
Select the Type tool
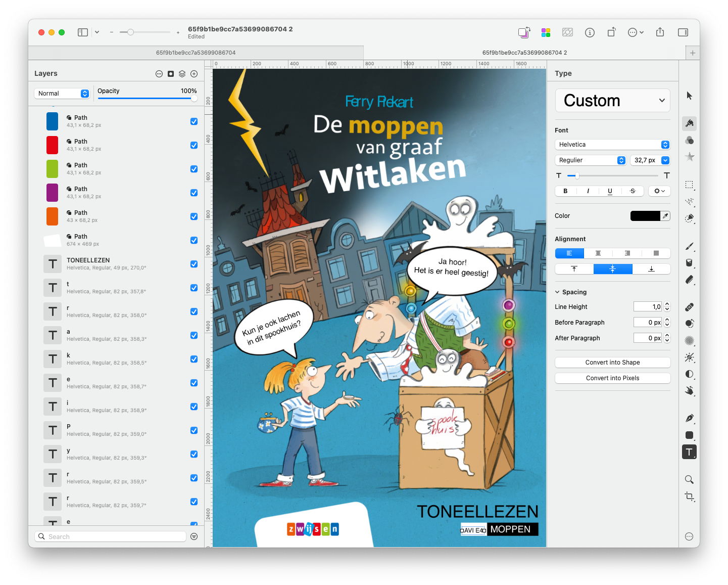coord(689,452)
